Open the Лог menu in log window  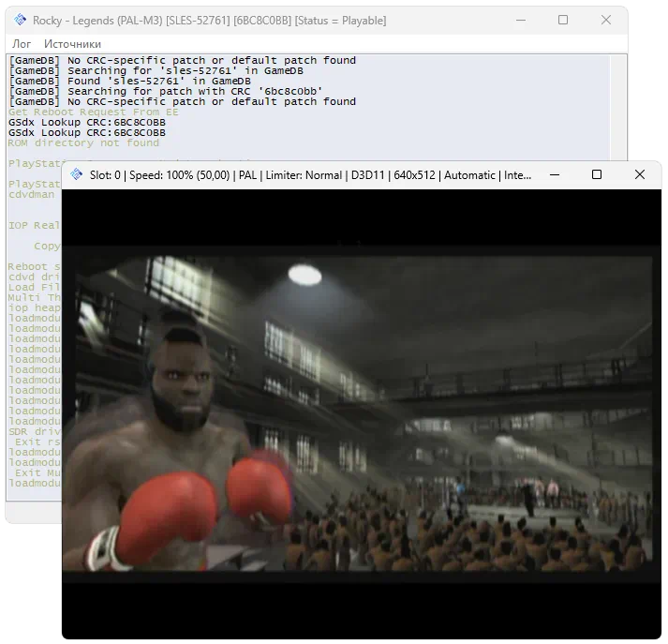pyautogui.click(x=22, y=44)
